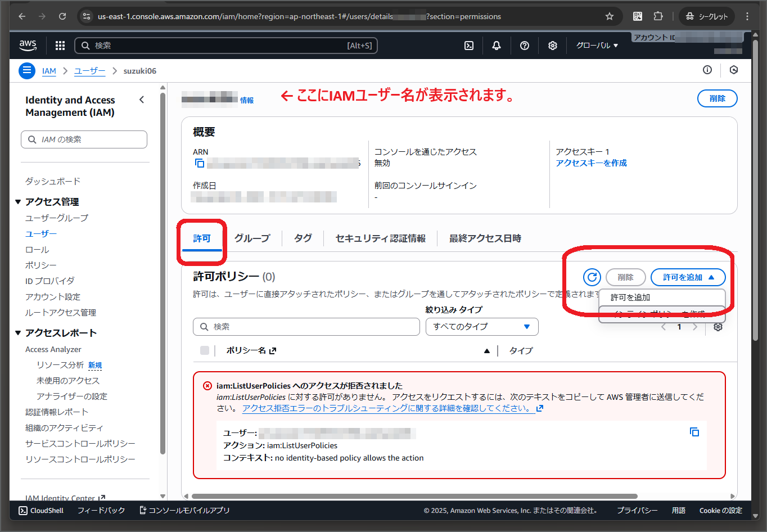
Task: Open the IAM breadcrumb link
Action: click(49, 71)
